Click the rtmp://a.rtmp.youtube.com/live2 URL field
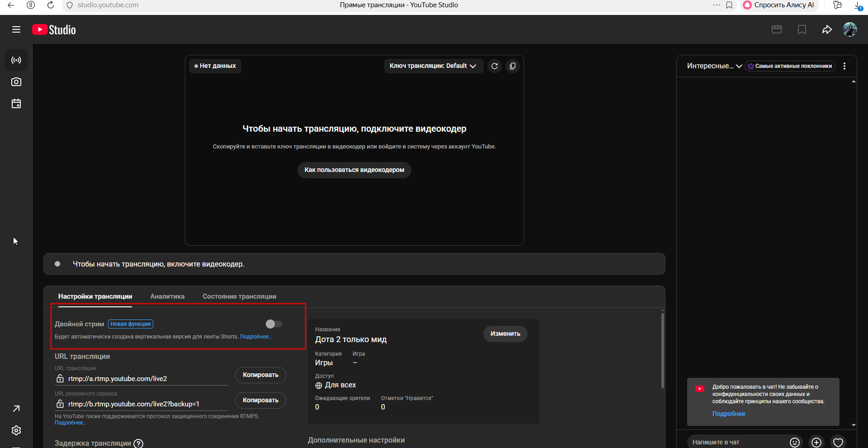Viewport: 868px width, 448px height. [141, 379]
